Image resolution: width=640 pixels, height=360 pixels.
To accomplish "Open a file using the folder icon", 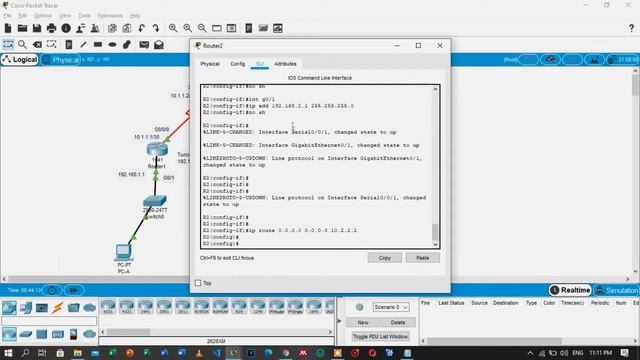I will 22,28.
